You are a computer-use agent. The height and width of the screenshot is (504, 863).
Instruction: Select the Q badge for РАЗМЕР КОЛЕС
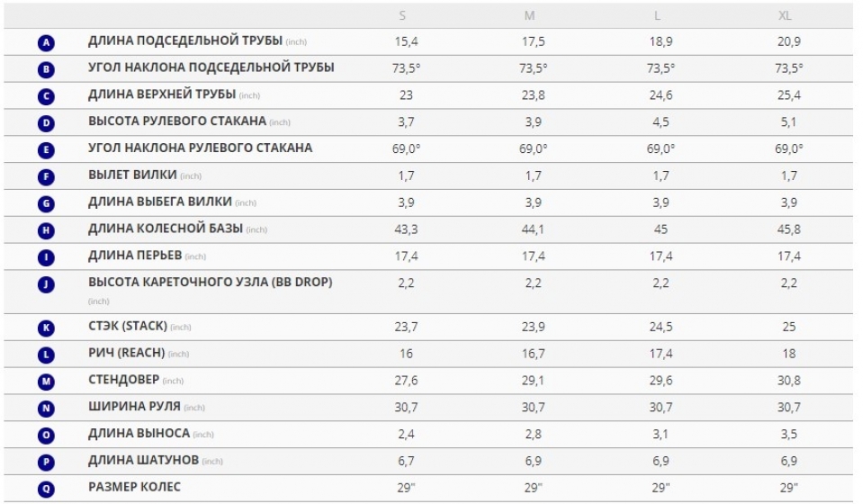(x=46, y=489)
